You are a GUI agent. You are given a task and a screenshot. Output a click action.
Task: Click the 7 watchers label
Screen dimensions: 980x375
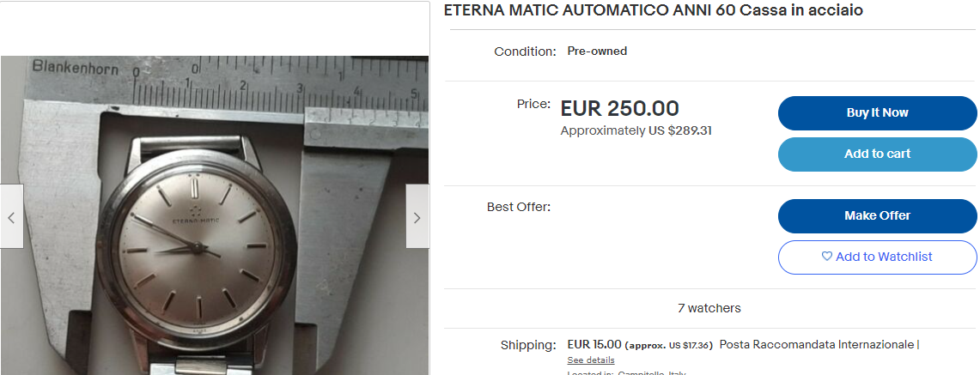tap(709, 308)
